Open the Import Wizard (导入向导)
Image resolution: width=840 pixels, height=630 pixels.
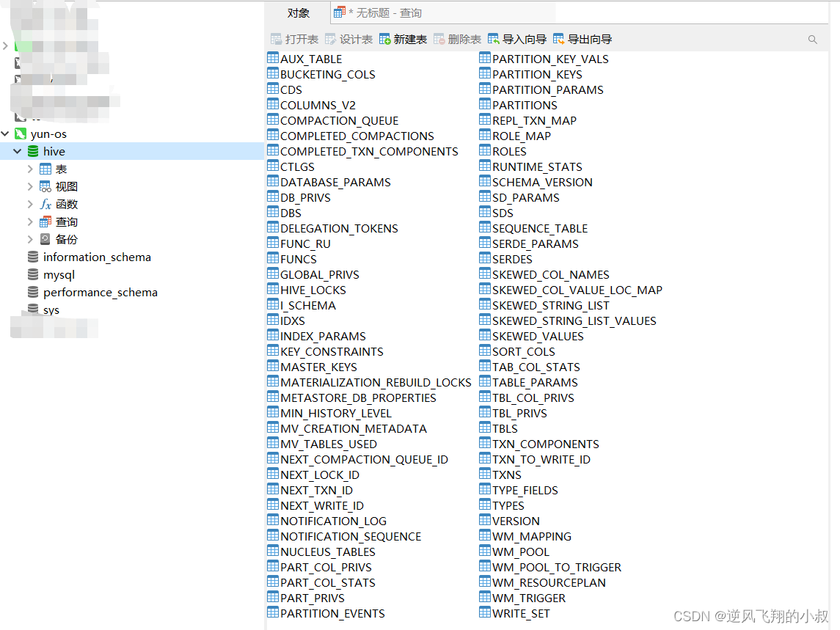(x=517, y=39)
